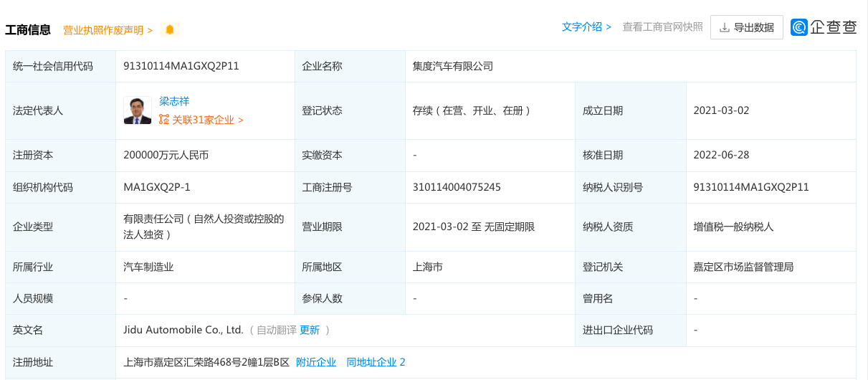Click region value 上海市
This screenshot has height=380, width=868.
pyautogui.click(x=427, y=267)
